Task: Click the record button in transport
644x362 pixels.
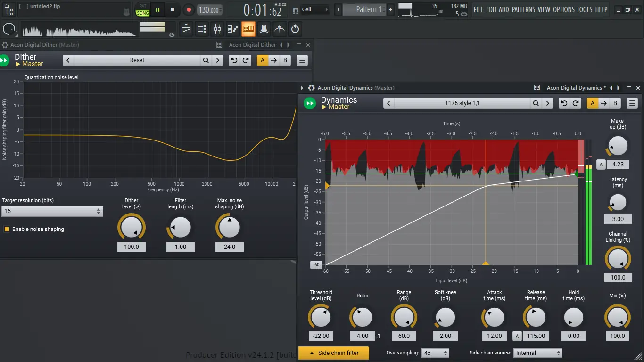Action: click(189, 9)
